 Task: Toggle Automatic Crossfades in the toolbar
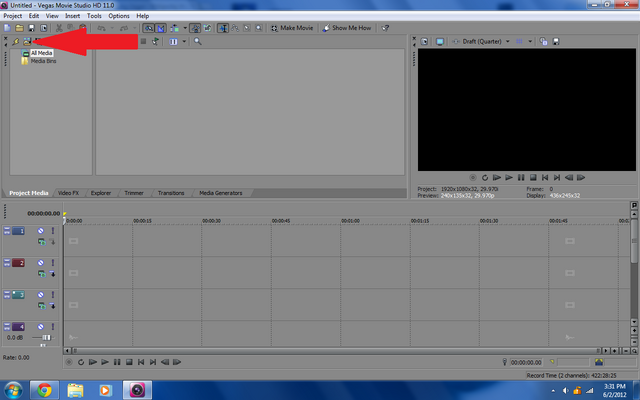pyautogui.click(x=161, y=28)
